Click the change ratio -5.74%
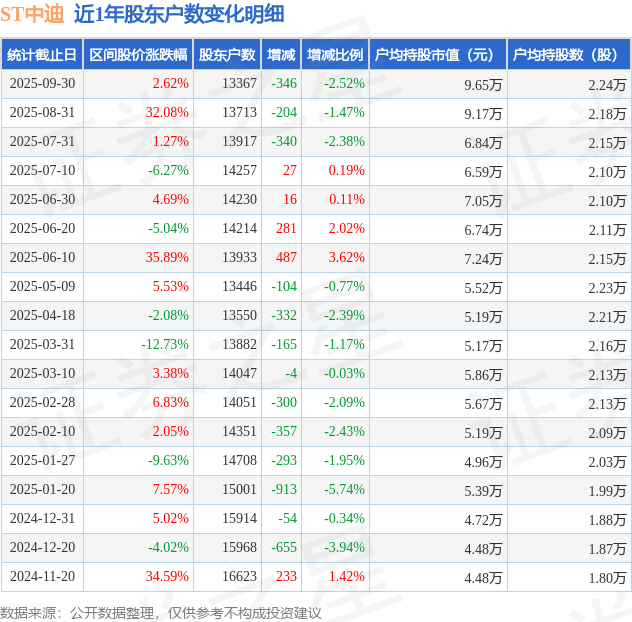The height and width of the screenshot is (622, 632). coord(345,489)
